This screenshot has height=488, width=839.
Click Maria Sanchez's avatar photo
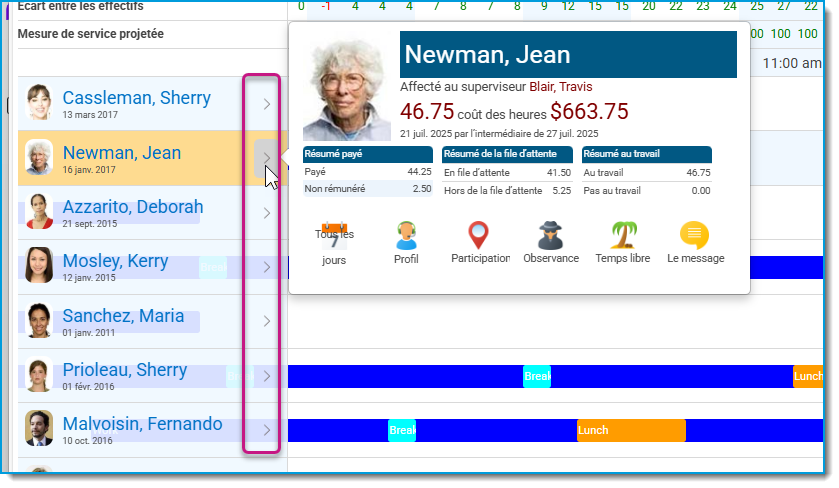click(39, 320)
